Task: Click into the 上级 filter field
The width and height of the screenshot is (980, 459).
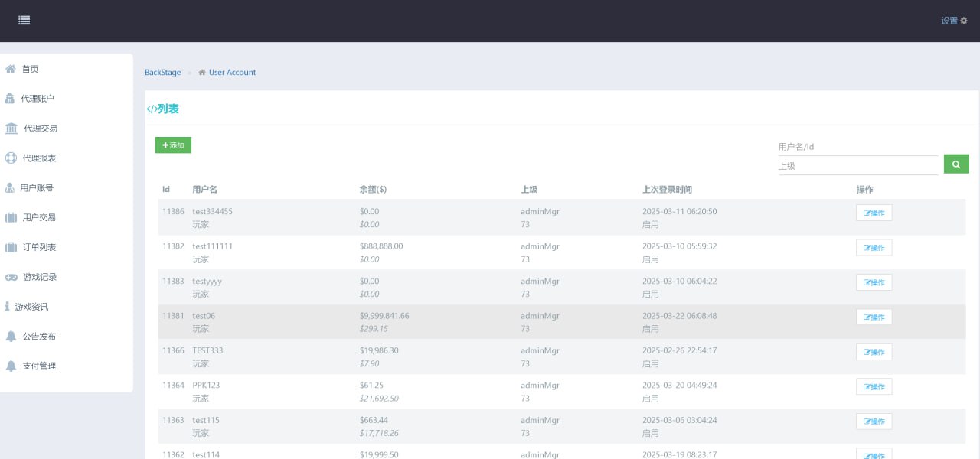Action: (x=857, y=166)
